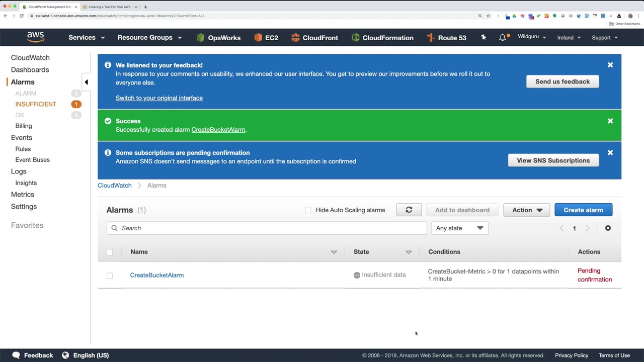Open English (US) language selector
The width and height of the screenshot is (644, 362).
click(x=91, y=355)
